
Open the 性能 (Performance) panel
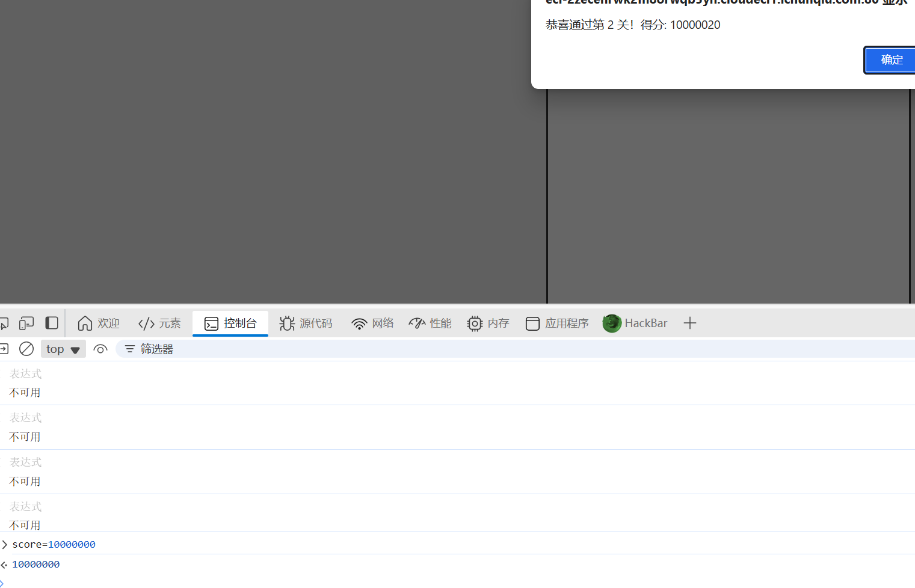[x=430, y=323]
